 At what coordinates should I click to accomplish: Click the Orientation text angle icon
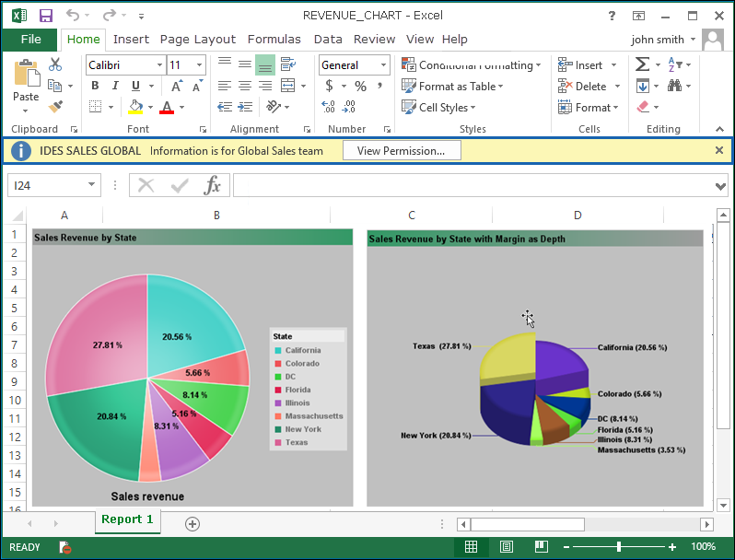(x=274, y=107)
